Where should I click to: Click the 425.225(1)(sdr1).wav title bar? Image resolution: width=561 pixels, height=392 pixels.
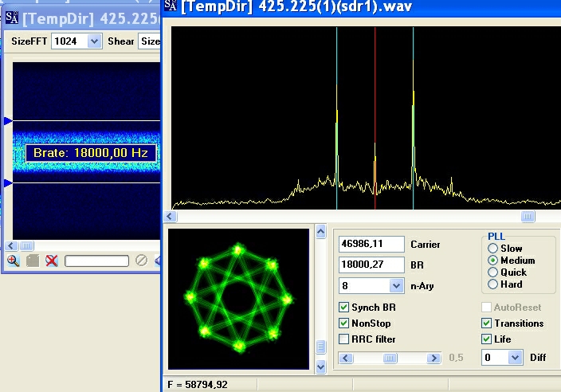(x=361, y=6)
